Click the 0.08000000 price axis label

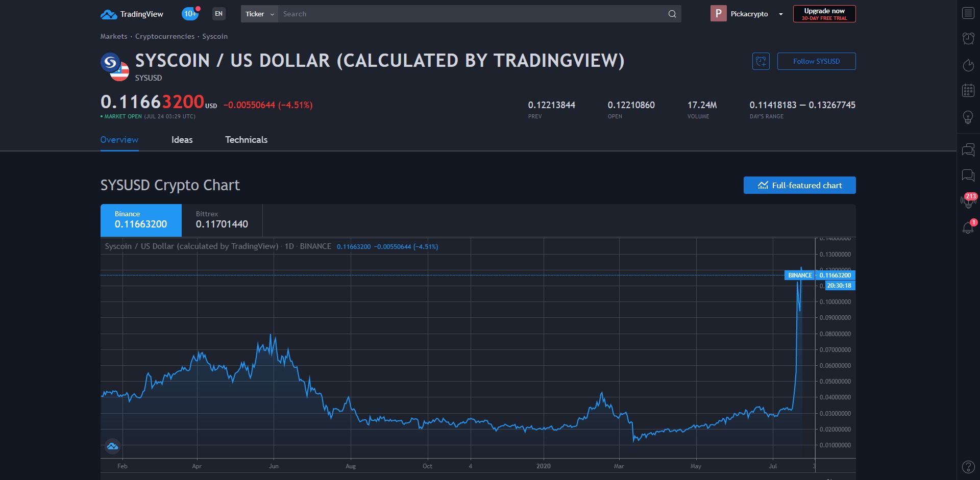[x=835, y=334]
